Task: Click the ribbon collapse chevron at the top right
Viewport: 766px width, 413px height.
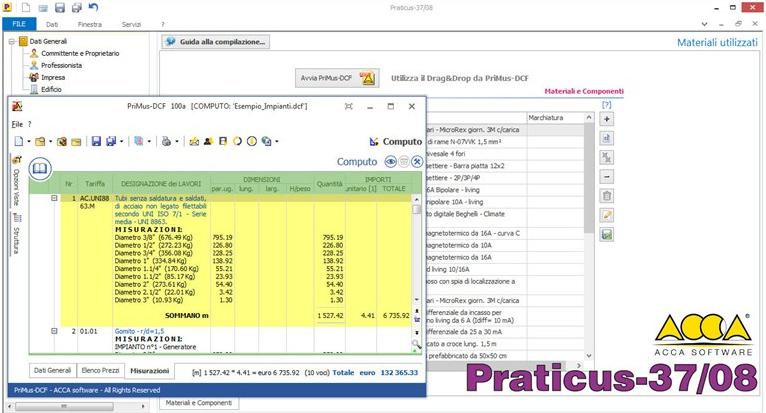Action: (704, 24)
